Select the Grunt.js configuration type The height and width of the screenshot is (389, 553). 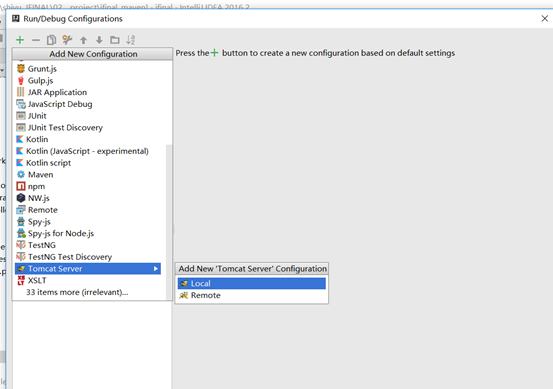click(87, 69)
